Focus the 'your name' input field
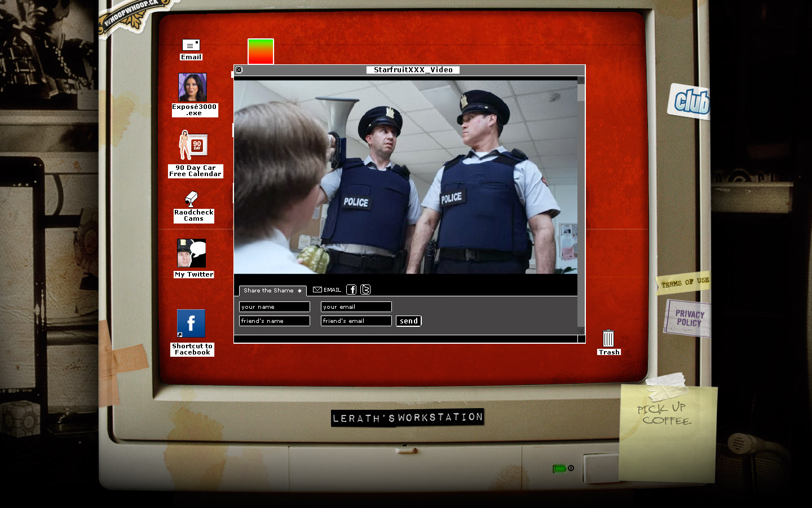The height and width of the screenshot is (508, 812). pyautogui.click(x=274, y=306)
